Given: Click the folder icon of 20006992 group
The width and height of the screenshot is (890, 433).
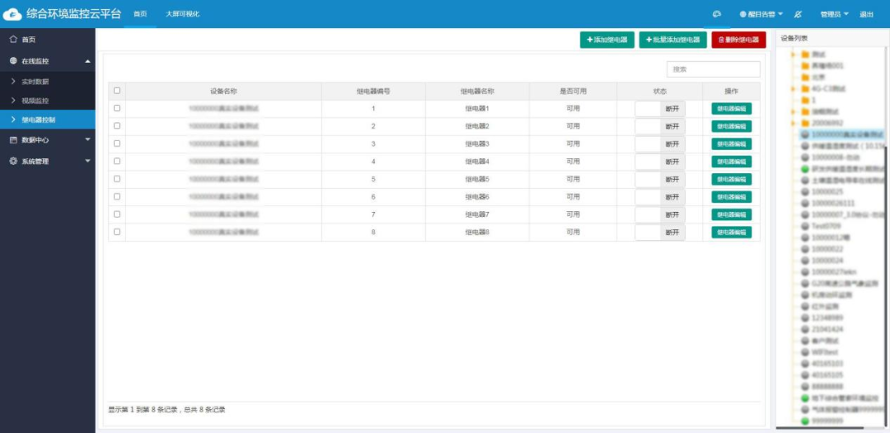Looking at the screenshot, I should 804,123.
